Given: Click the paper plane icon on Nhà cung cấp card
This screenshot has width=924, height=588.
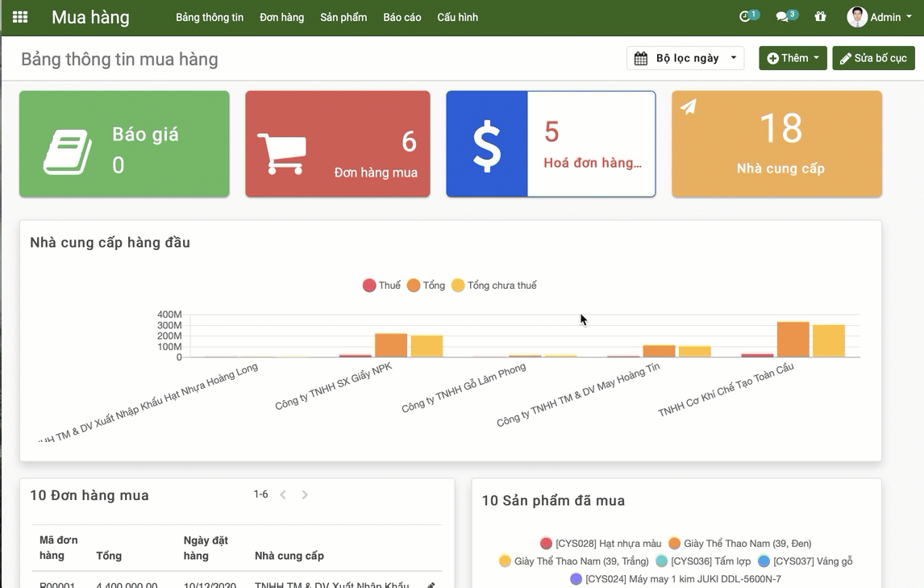Looking at the screenshot, I should tap(689, 106).
